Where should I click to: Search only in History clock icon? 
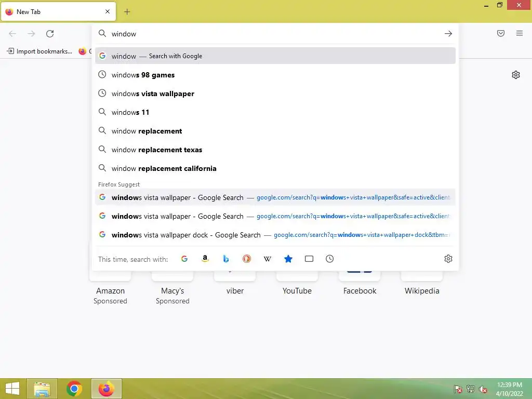pyautogui.click(x=329, y=259)
